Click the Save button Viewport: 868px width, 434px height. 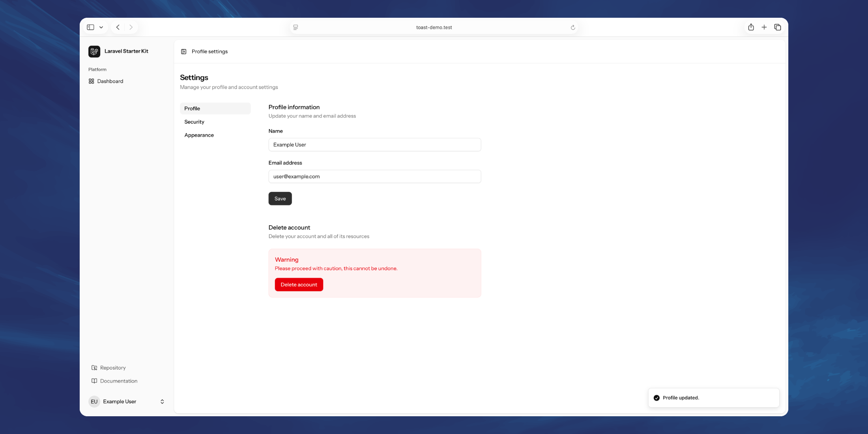click(x=280, y=198)
